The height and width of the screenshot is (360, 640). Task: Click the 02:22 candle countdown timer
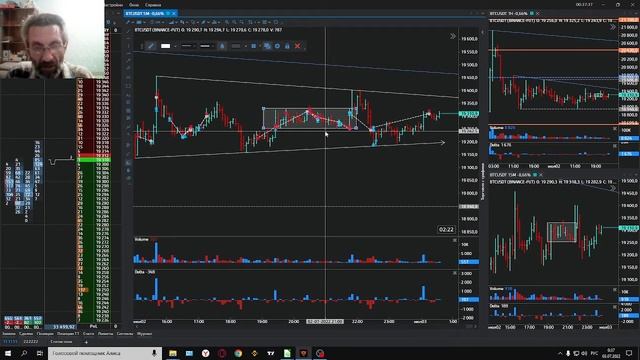click(446, 229)
